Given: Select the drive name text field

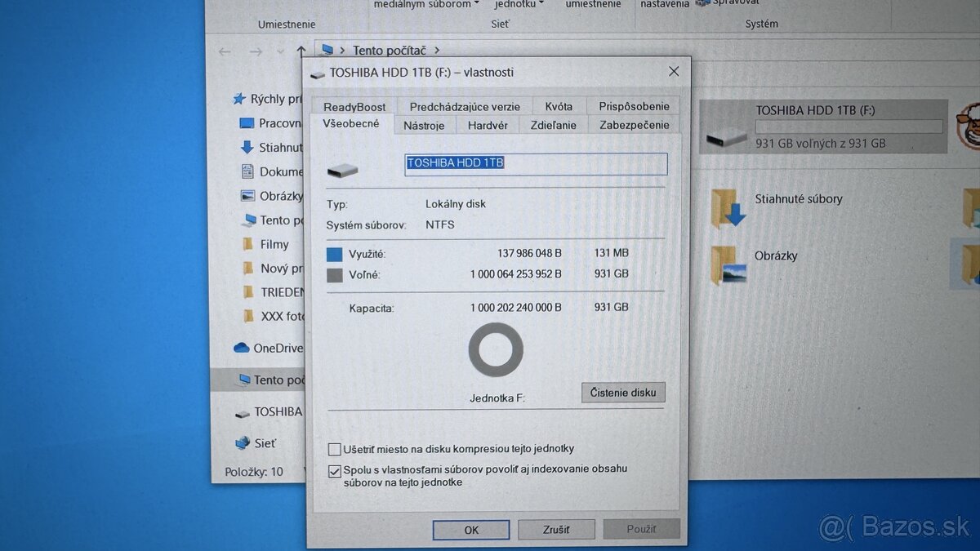Looking at the screenshot, I should coord(535,163).
